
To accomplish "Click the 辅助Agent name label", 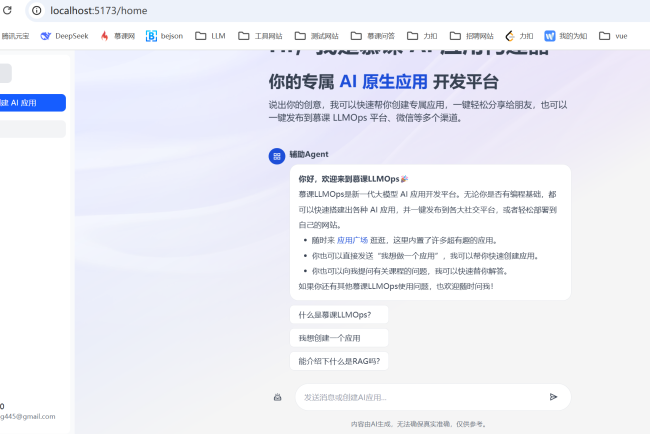I will (309, 154).
